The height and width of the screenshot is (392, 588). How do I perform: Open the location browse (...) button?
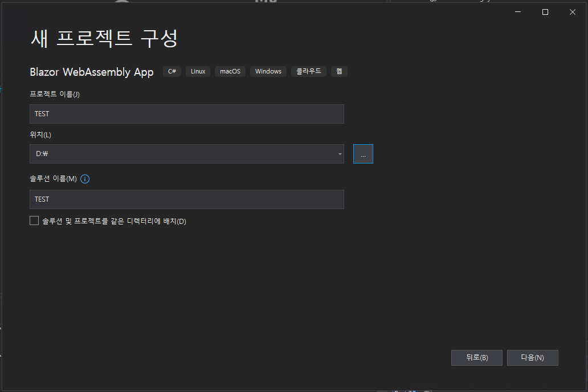click(x=363, y=154)
